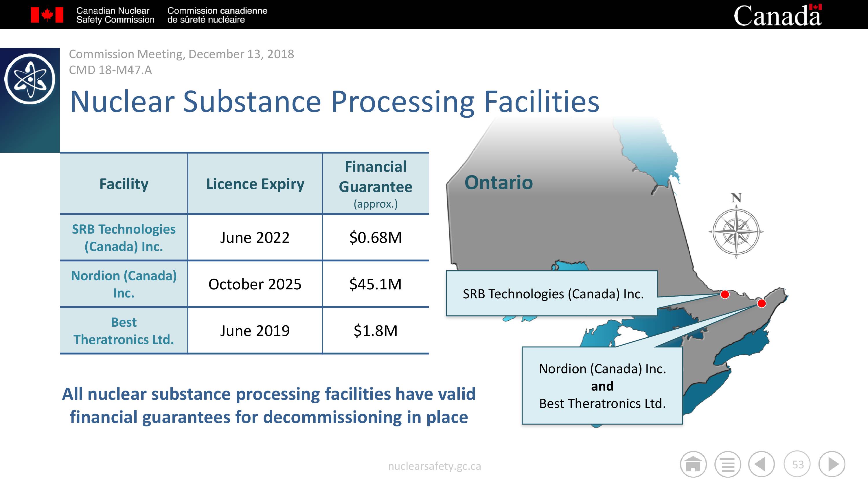Click the $0.68M guarantee cell
The height and width of the screenshot is (488, 868).
(x=376, y=237)
